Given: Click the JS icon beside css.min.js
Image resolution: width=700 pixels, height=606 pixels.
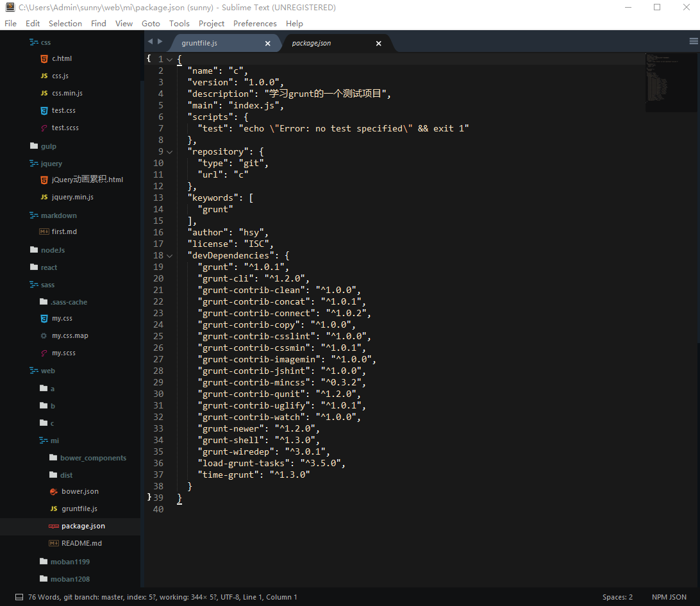Looking at the screenshot, I should point(44,93).
